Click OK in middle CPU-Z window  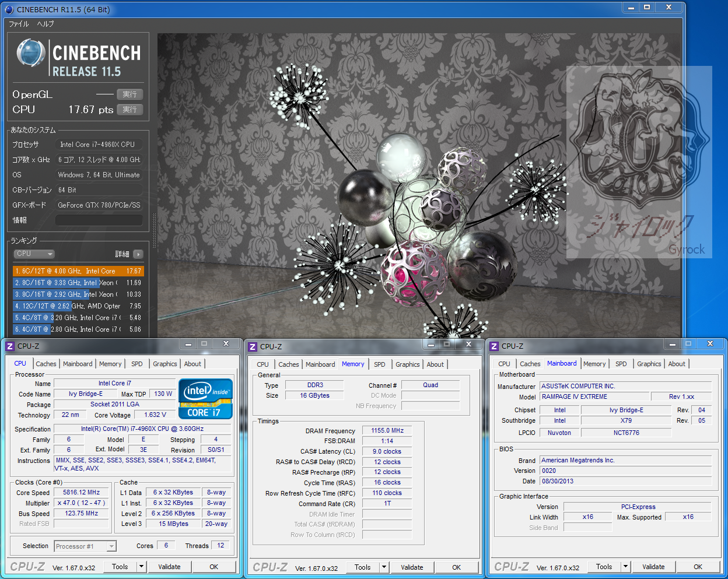tap(457, 567)
